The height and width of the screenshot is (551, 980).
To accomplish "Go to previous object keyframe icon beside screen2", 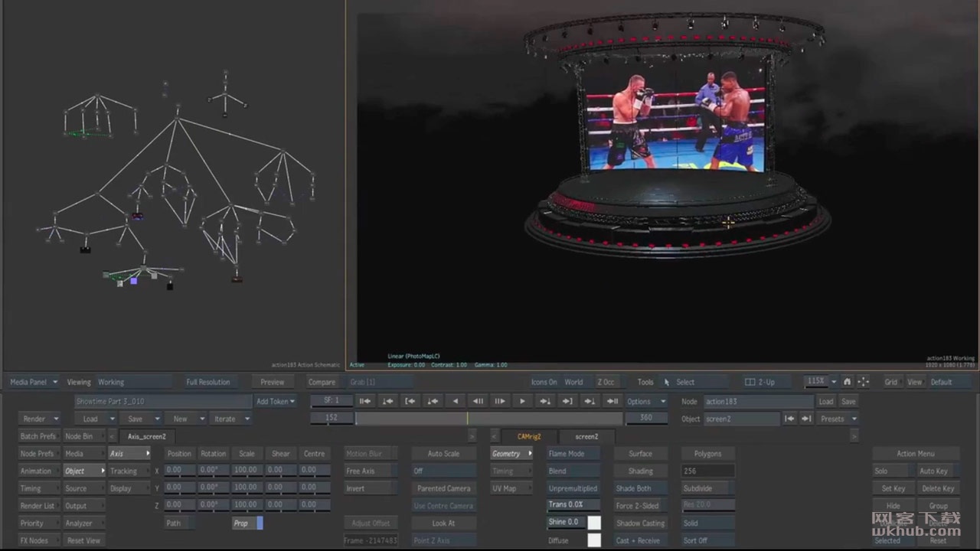I will pos(789,419).
